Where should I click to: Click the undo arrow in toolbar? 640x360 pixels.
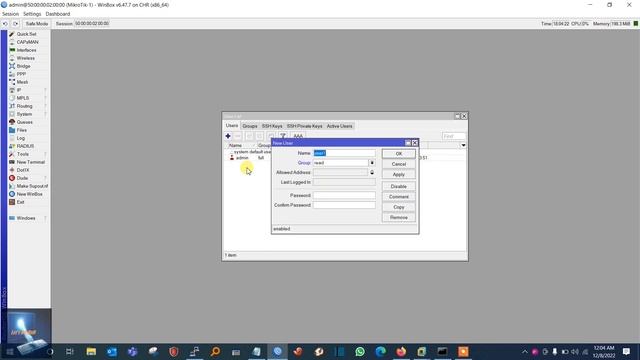tap(5, 24)
